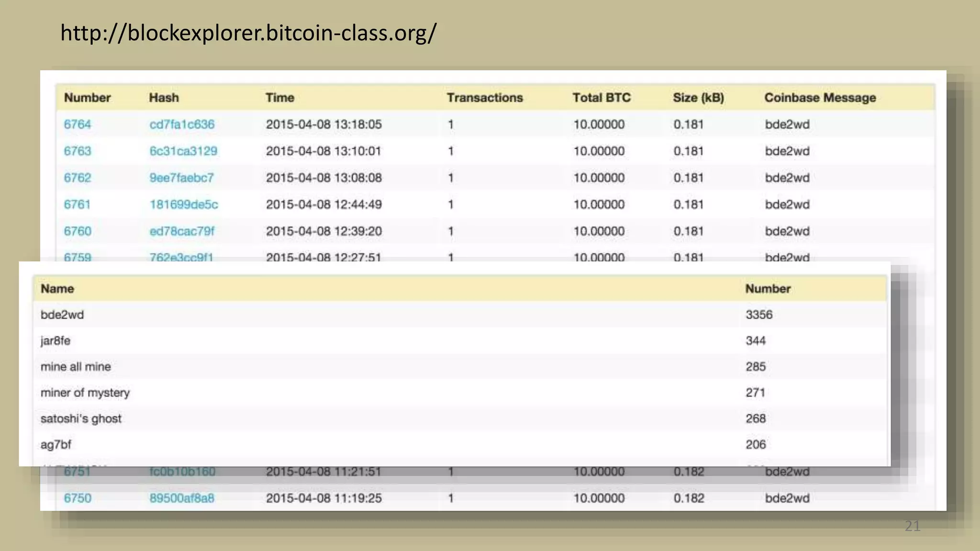Viewport: 980px width, 551px height.
Task: Click size 0.182 in block 6750 row
Action: tap(689, 498)
